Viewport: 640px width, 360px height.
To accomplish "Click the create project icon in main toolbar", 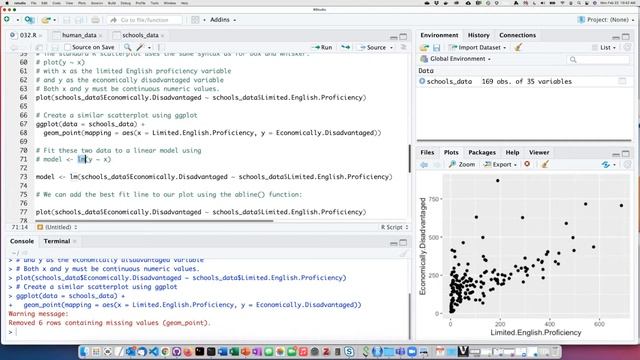I will pos(29,20).
